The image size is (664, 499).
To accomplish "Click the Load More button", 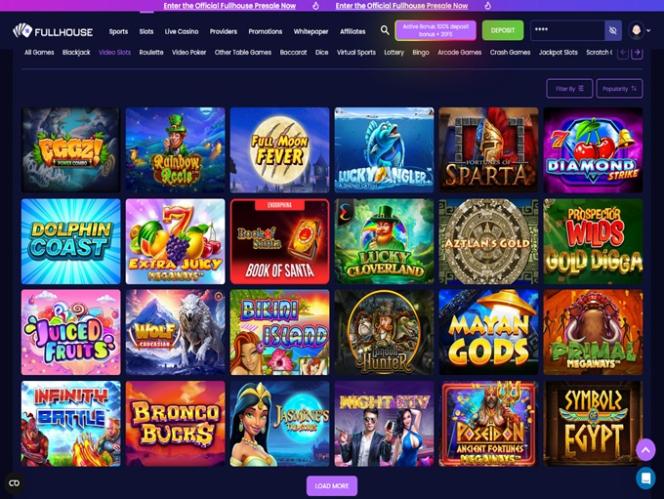I will 332,486.
